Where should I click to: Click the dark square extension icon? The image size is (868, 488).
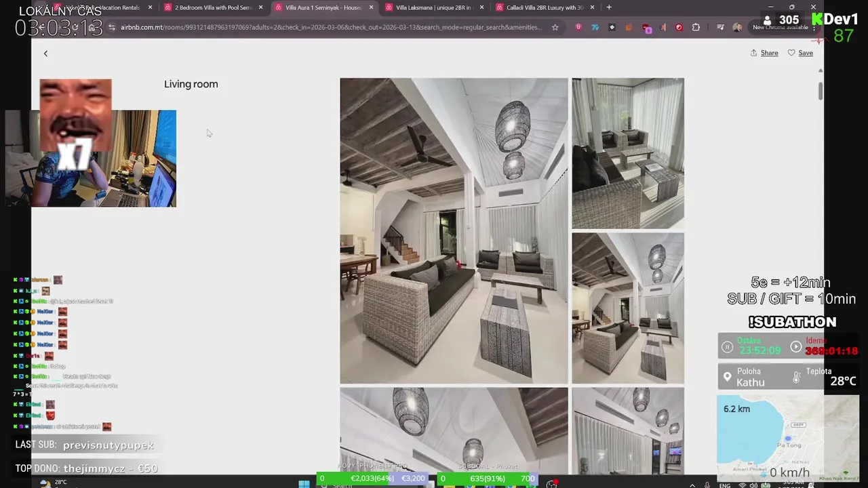coord(612,27)
